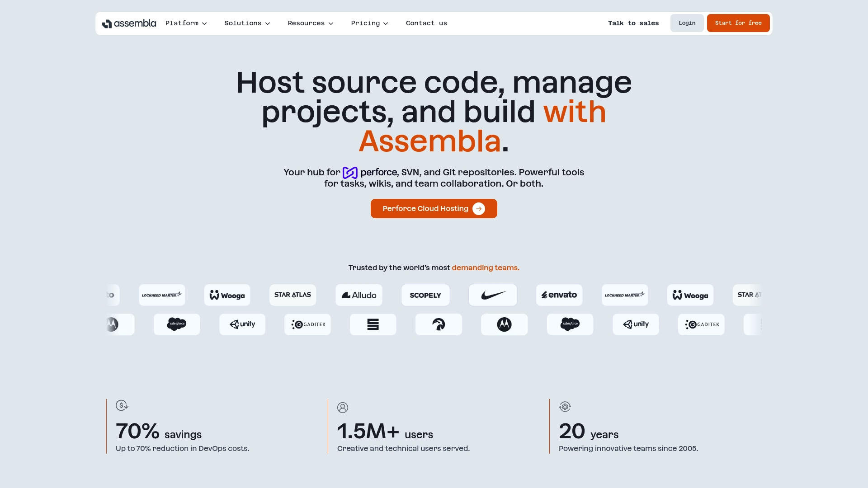Click 'Up to 70% reduction in DevOps costs.'

[183, 449]
